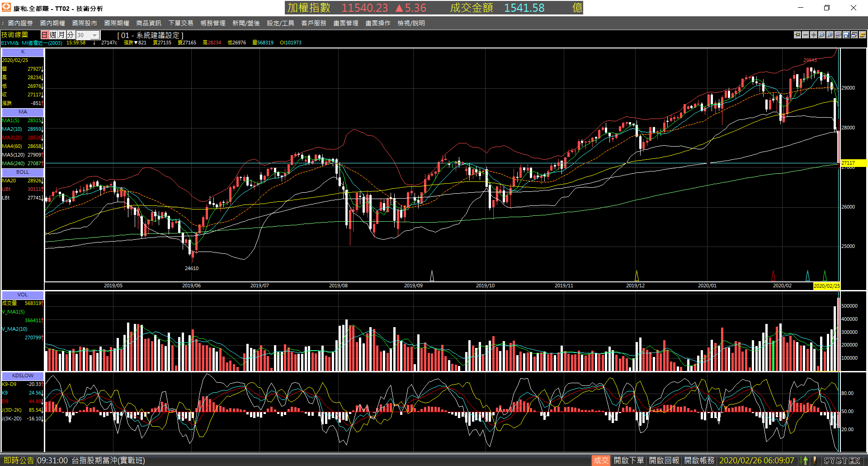Click highlighted date 2020/02/25 on time axis

click(826, 286)
